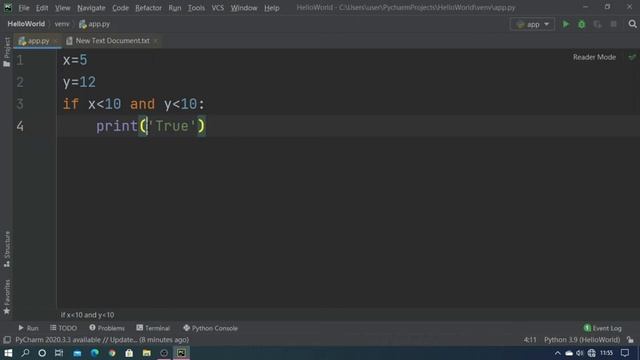Viewport: 640px width, 360px height.
Task: Click the Stop square icon in toolbar
Action: coord(613,24)
